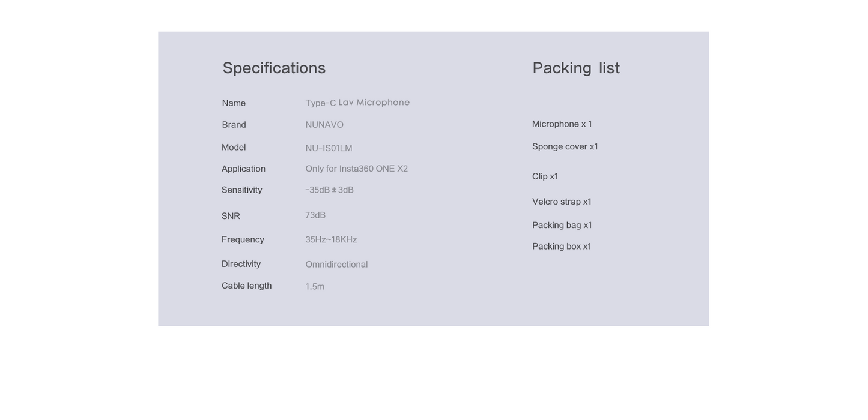The image size is (868, 420).
Task: Click the Packing list heading
Action: click(575, 68)
